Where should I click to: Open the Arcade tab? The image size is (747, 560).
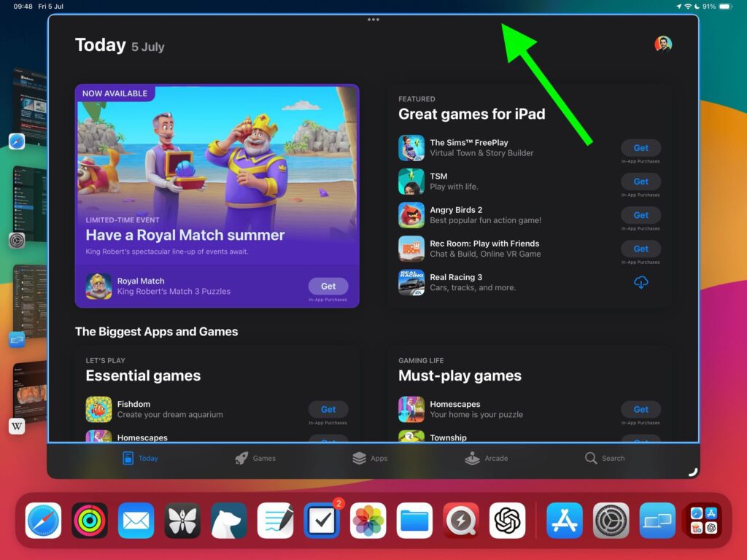click(x=486, y=458)
